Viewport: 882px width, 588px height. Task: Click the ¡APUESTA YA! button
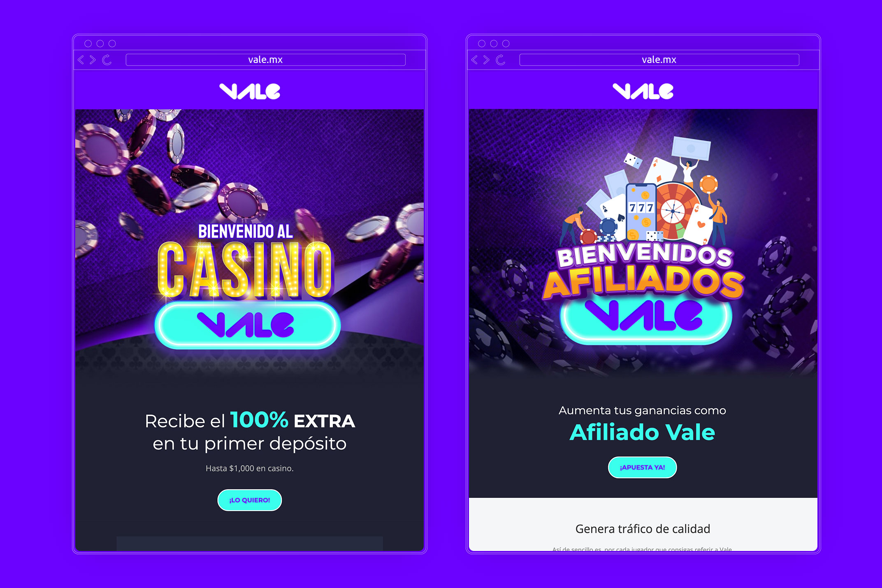(x=643, y=467)
